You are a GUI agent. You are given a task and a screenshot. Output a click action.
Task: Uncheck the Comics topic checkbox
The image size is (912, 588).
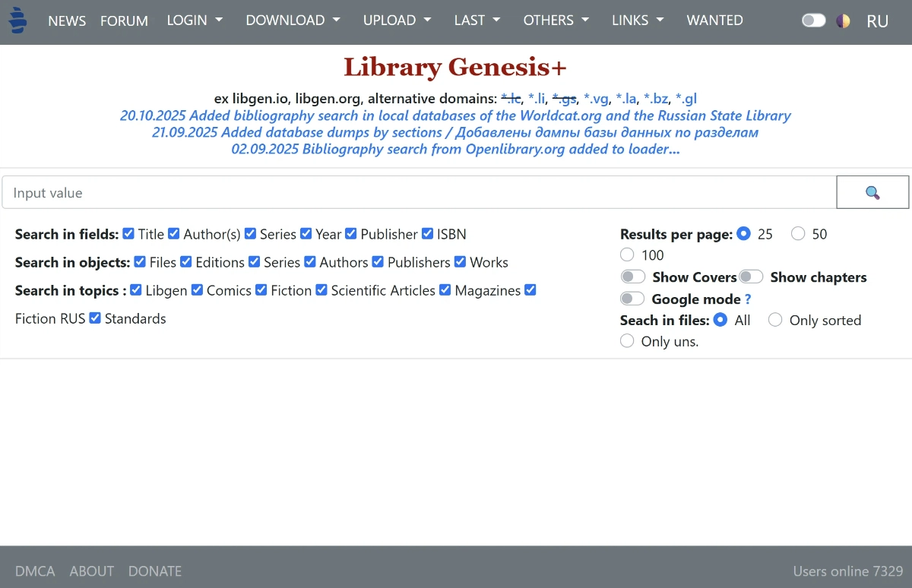(197, 290)
